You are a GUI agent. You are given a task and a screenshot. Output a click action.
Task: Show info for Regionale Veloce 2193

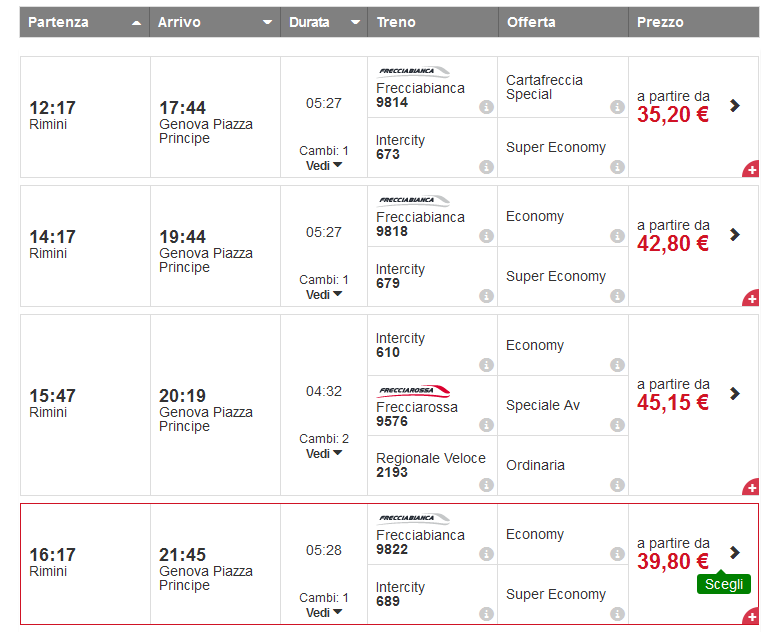coord(486,485)
